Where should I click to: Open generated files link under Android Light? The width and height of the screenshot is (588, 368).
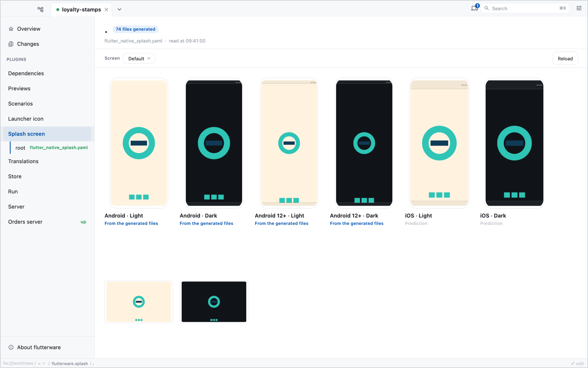click(x=131, y=223)
